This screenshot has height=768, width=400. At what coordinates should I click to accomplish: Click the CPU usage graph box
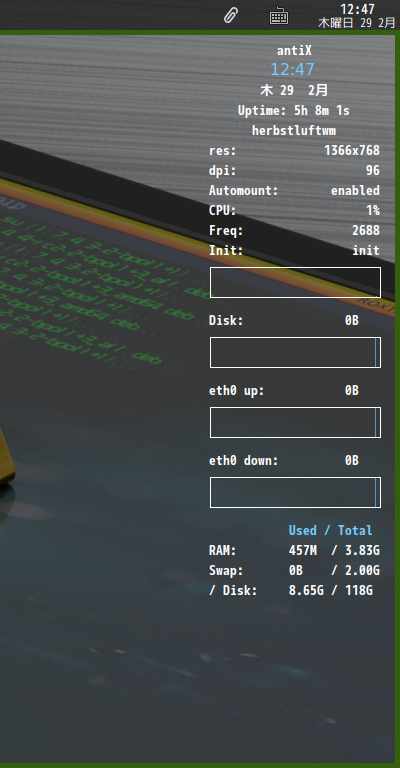(295, 283)
